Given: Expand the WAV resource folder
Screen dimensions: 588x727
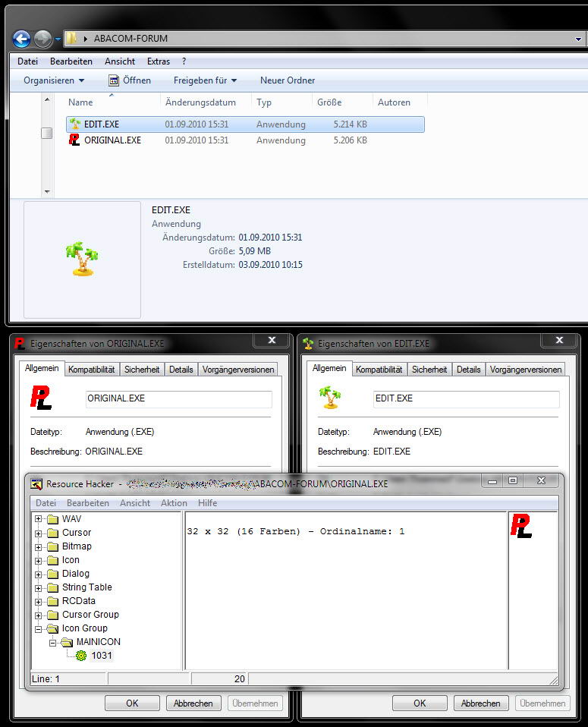Looking at the screenshot, I should (39, 519).
